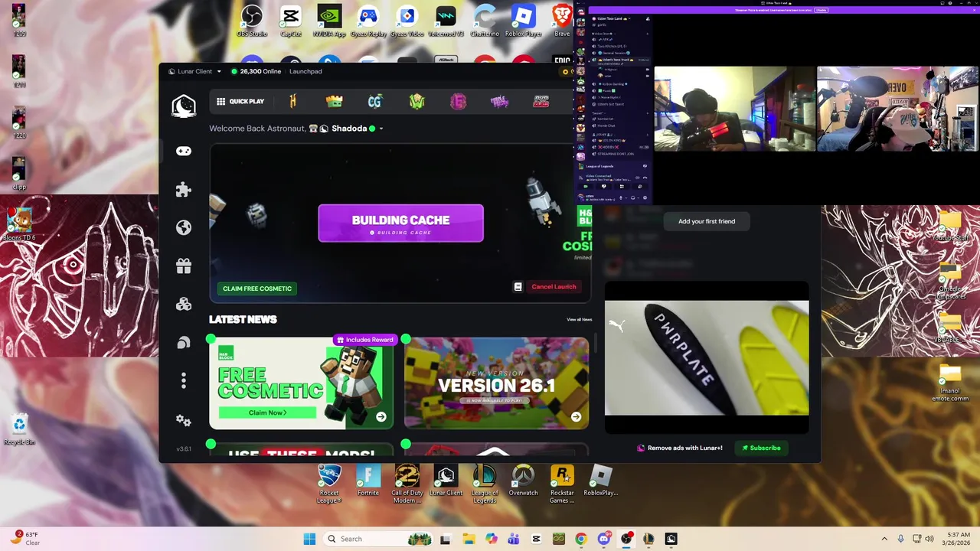Viewport: 980px width, 551px height.
Task: Open Recycle Bin on desktop
Action: coord(19,429)
